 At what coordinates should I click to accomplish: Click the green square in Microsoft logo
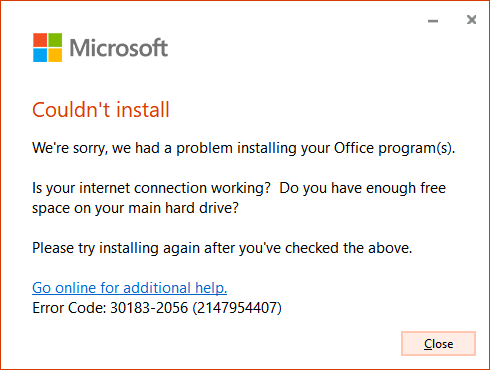55,40
